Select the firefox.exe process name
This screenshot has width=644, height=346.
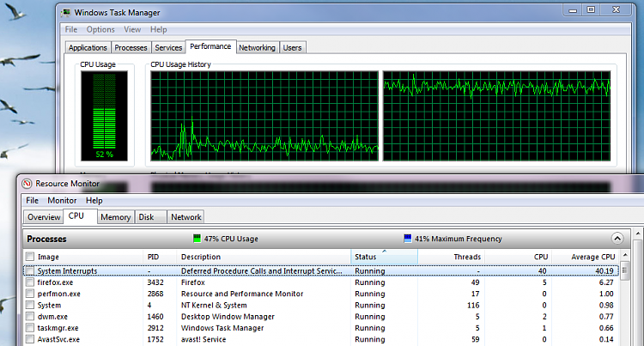(x=55, y=282)
